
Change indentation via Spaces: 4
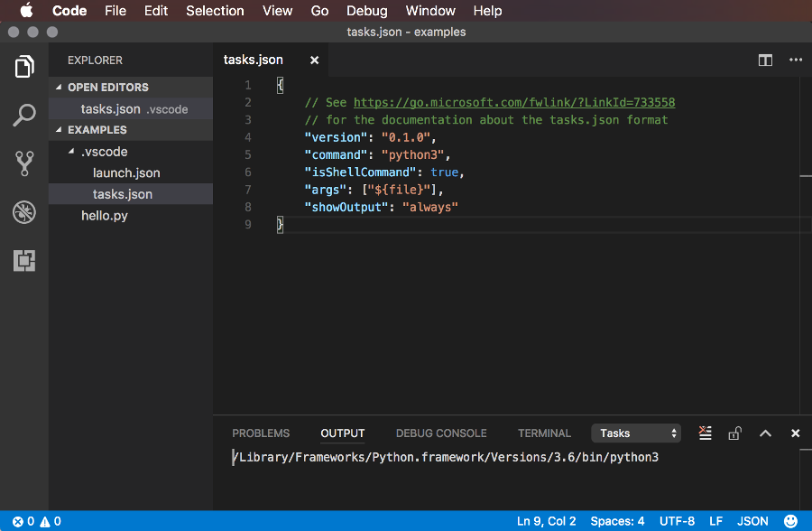point(617,521)
